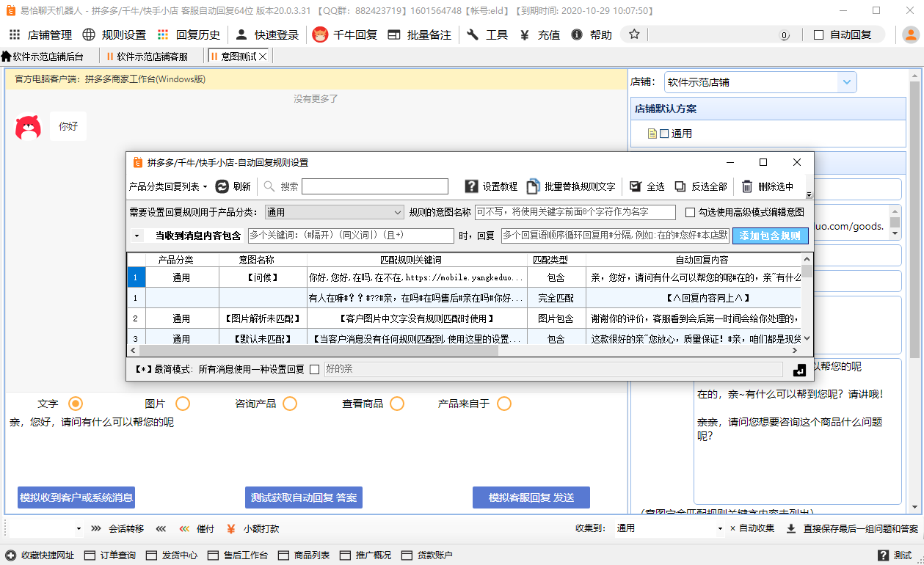Expand the toolbar overflow arrow in rules dialog
Image resolution: width=924 pixels, height=565 pixels.
click(x=810, y=195)
